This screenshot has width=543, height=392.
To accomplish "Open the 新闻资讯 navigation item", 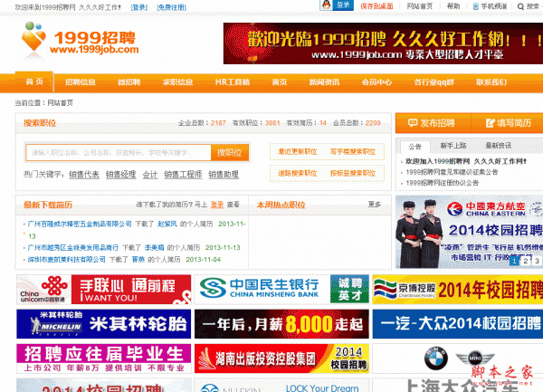I will pyautogui.click(x=324, y=82).
